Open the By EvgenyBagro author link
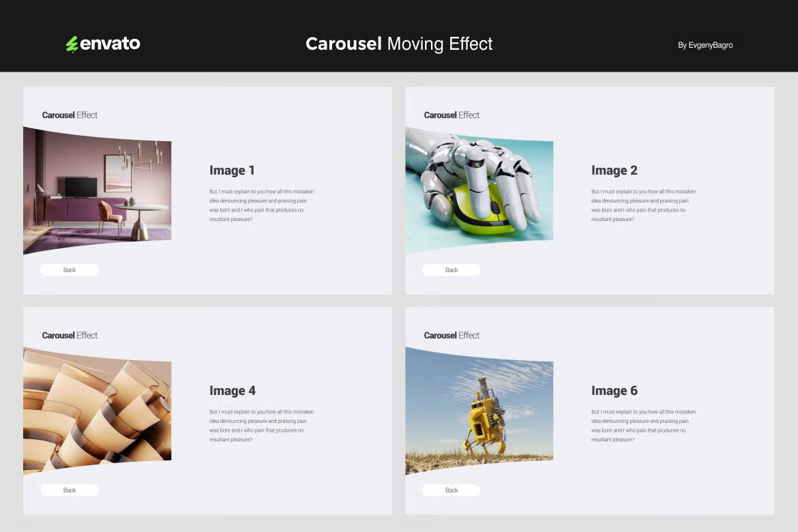 (706, 45)
